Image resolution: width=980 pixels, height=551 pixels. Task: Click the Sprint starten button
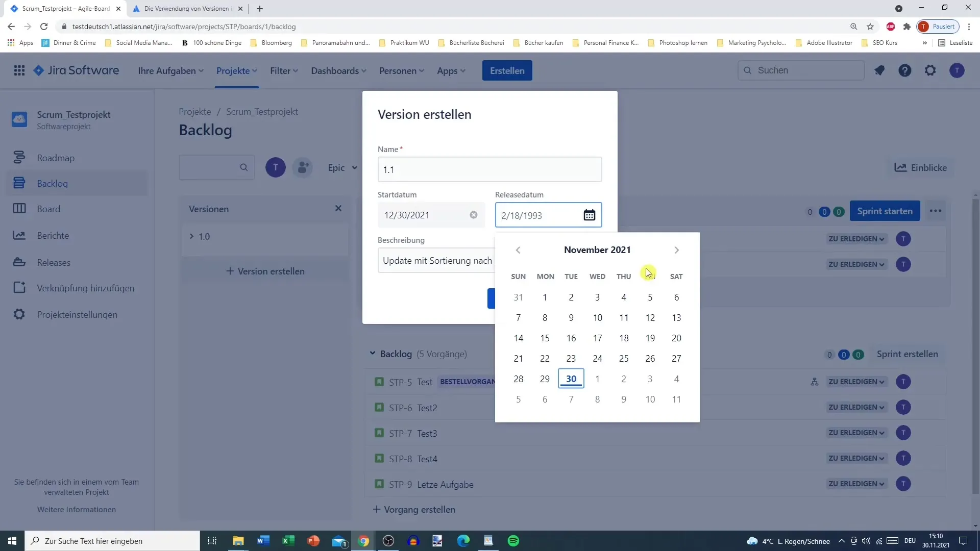[885, 211]
